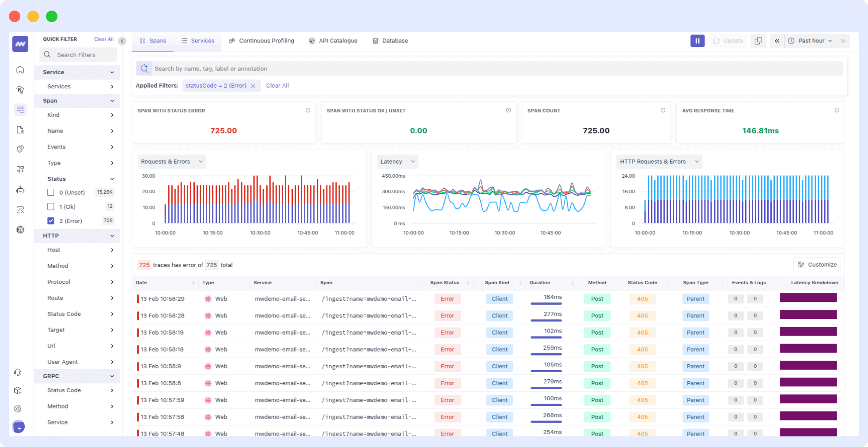The image size is (868, 447).
Task: Uncheck the 2 (Error) status checkbox
Action: 51,221
